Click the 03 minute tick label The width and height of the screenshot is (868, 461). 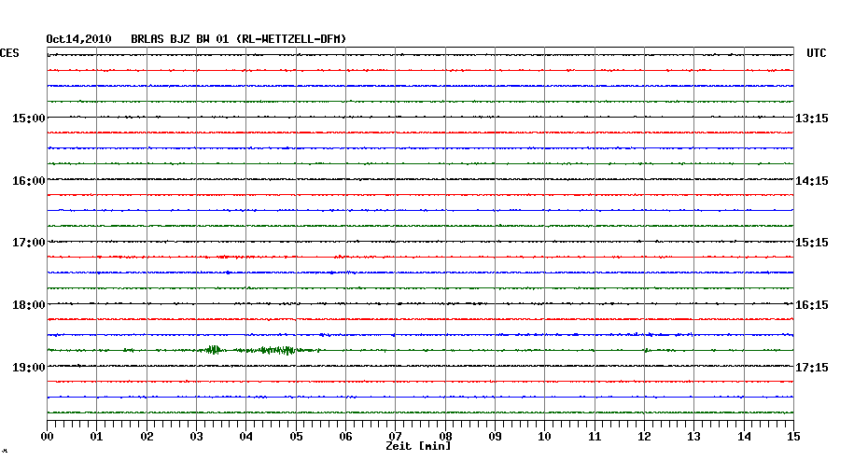[197, 437]
